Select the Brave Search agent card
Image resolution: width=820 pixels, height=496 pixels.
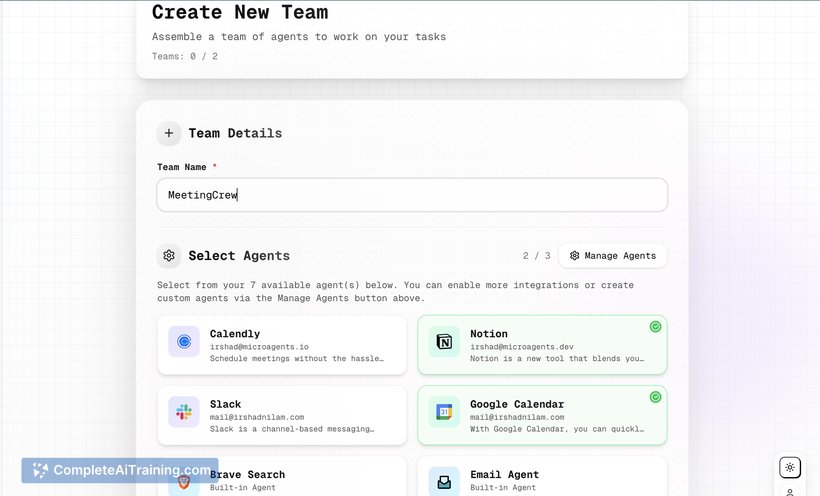click(x=282, y=476)
